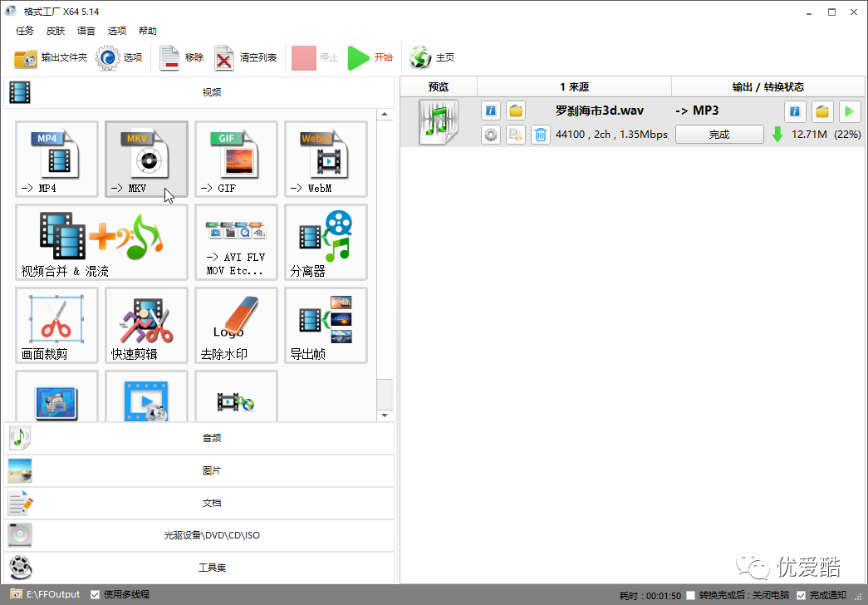Open the 语言 menu
The height and width of the screenshot is (605, 868).
[x=86, y=31]
